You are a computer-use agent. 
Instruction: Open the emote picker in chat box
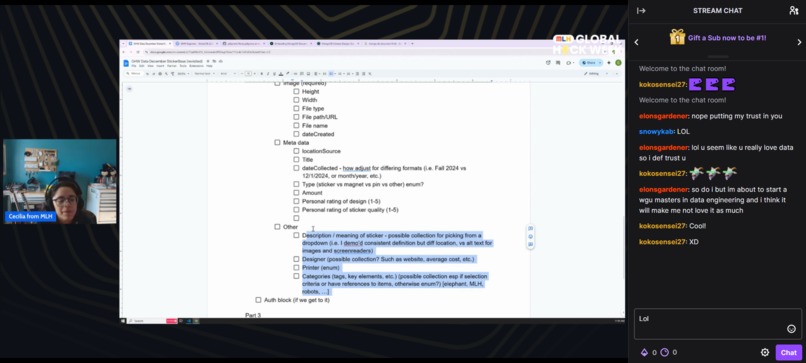791,329
